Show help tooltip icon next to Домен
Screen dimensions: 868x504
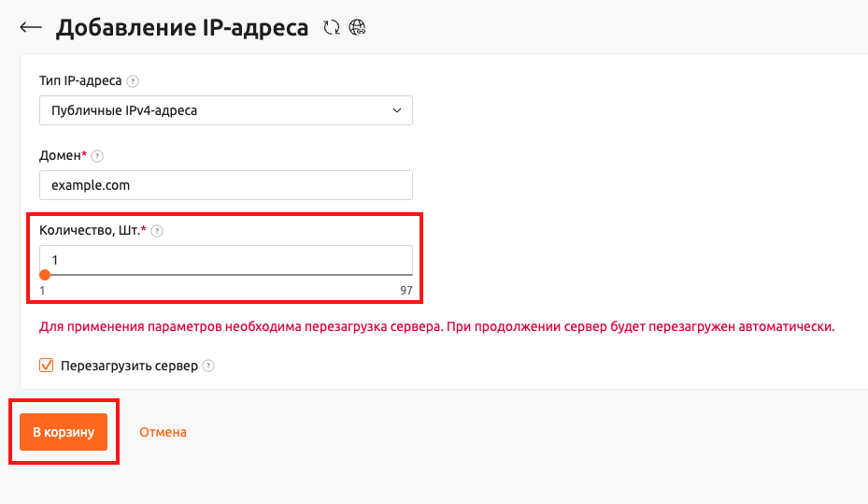point(97,156)
